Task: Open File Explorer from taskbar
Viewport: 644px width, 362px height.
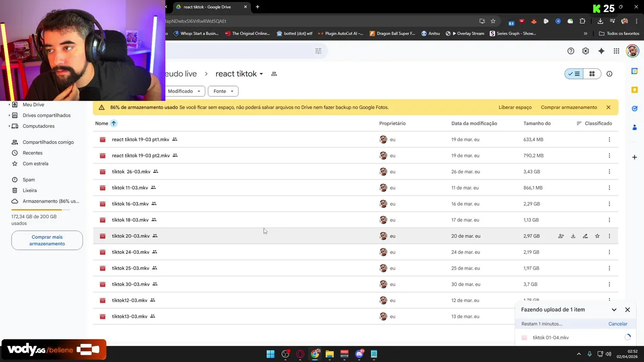Action: tap(330, 354)
